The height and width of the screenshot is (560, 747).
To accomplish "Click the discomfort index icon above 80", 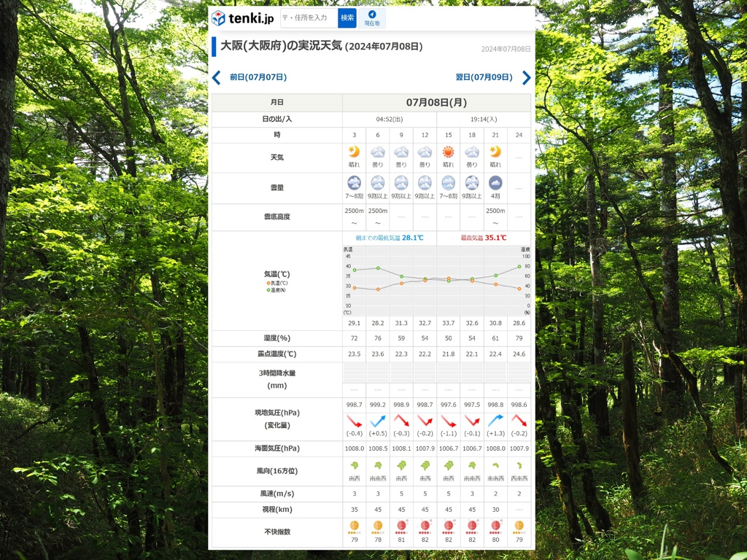I will [495, 526].
